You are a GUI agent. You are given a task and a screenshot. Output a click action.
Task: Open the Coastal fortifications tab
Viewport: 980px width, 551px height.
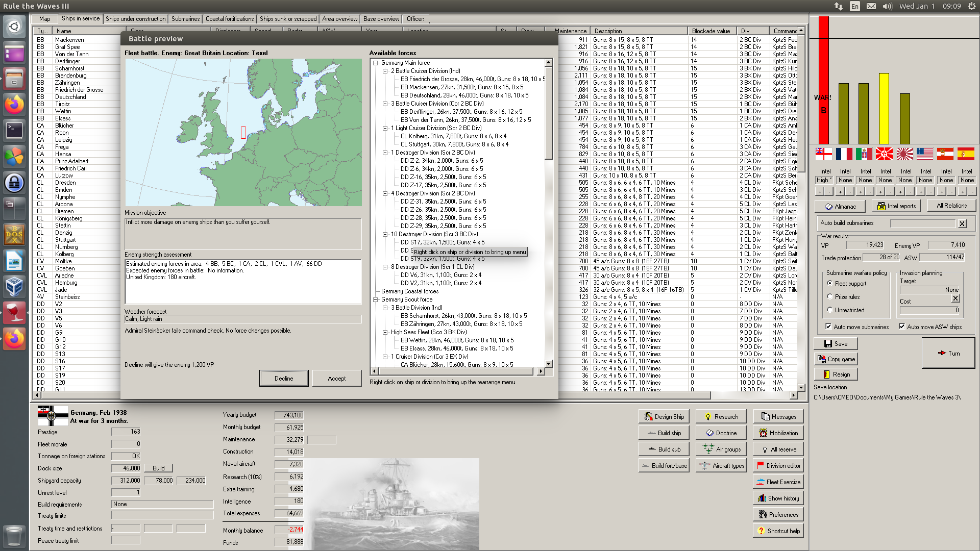click(229, 19)
